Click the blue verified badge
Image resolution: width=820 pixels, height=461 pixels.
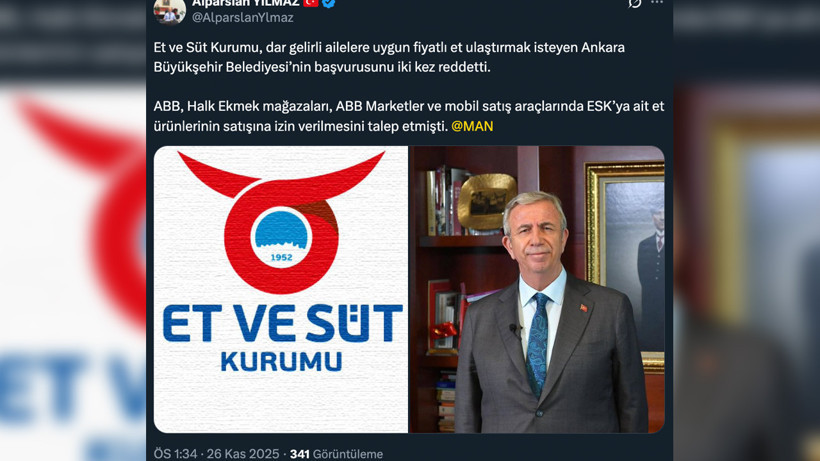click(x=328, y=3)
